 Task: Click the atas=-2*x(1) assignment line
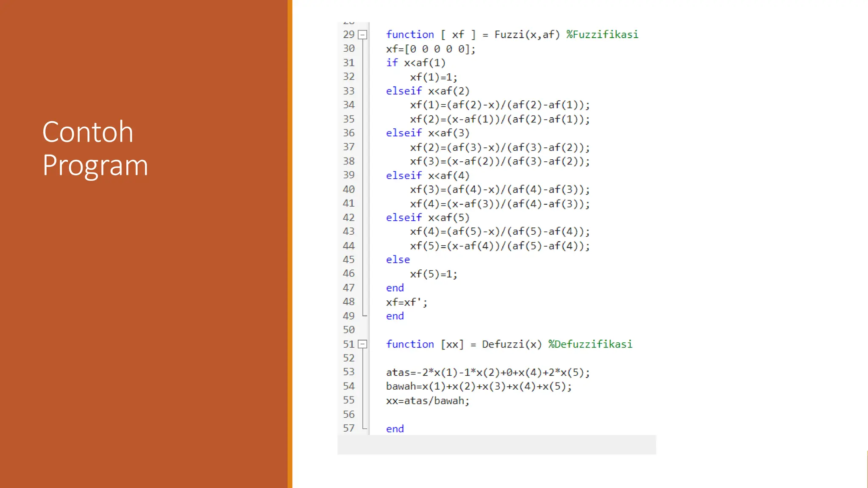coord(487,372)
